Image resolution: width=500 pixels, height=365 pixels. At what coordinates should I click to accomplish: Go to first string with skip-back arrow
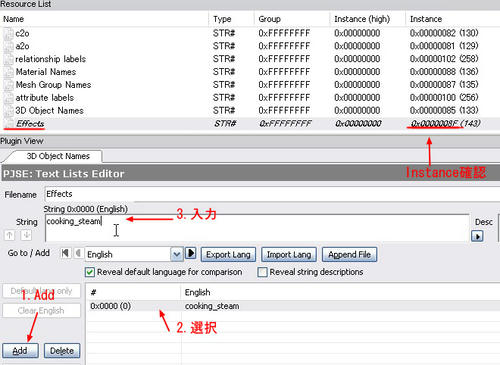tap(65, 253)
